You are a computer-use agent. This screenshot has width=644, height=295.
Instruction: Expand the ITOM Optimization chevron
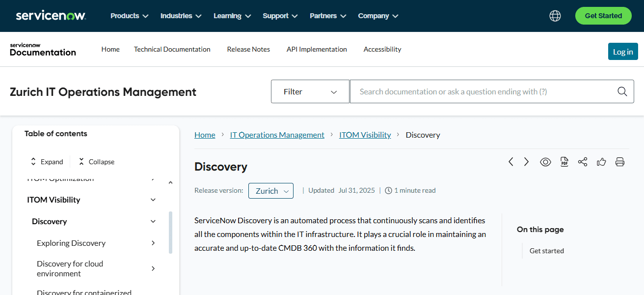(153, 179)
